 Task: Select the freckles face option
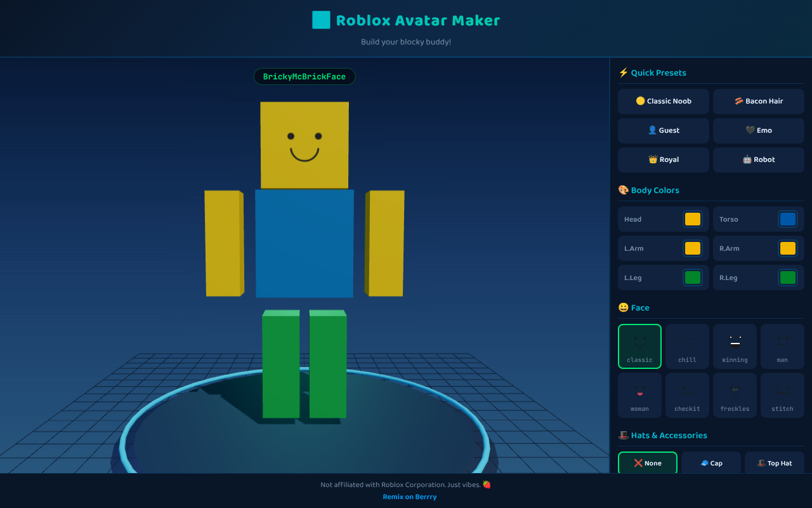point(734,395)
